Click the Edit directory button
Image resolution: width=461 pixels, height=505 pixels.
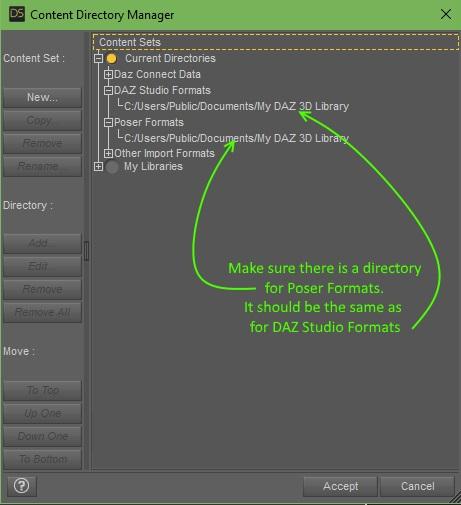pyautogui.click(x=42, y=266)
